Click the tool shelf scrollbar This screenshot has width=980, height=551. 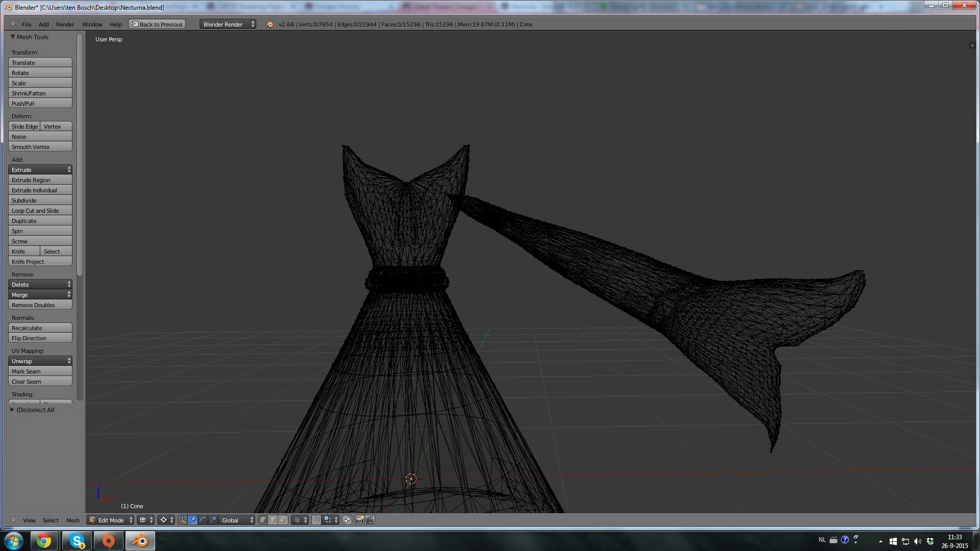click(x=80, y=156)
